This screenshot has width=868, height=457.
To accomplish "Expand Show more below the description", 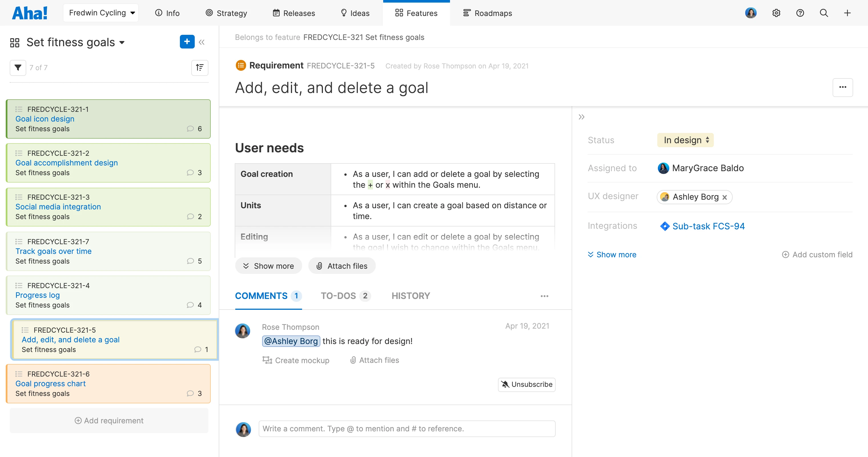I will 268,266.
